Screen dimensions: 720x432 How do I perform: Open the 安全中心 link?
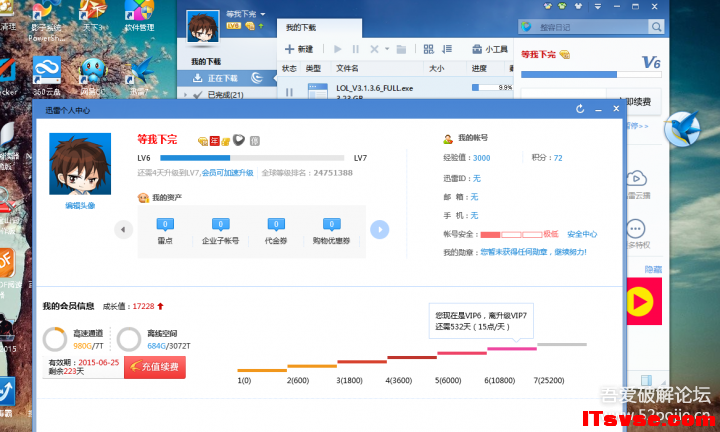[582, 234]
